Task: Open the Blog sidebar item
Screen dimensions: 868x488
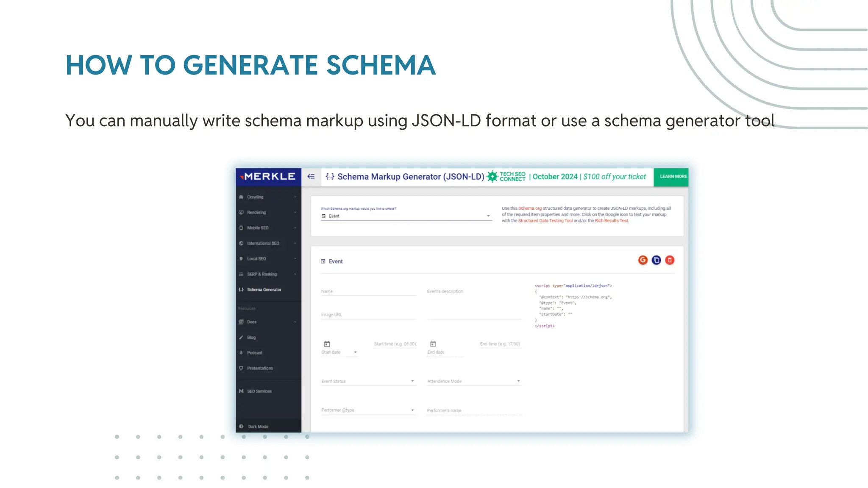Action: pyautogui.click(x=251, y=338)
